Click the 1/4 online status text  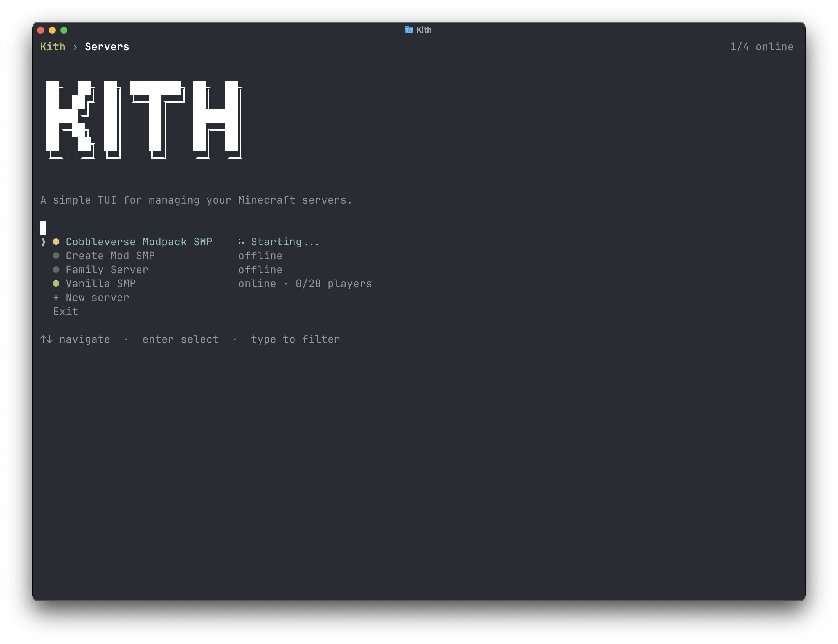point(761,47)
